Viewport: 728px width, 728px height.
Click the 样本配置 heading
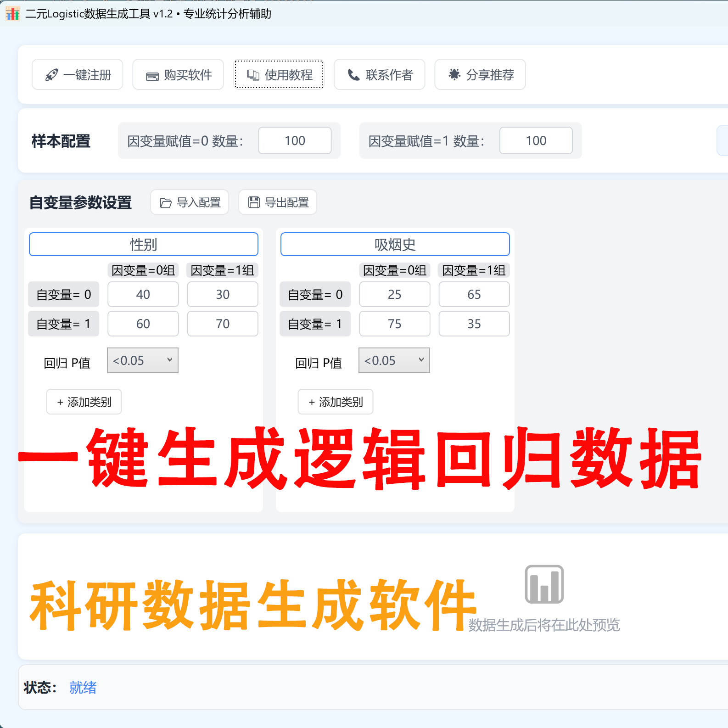coord(61,141)
